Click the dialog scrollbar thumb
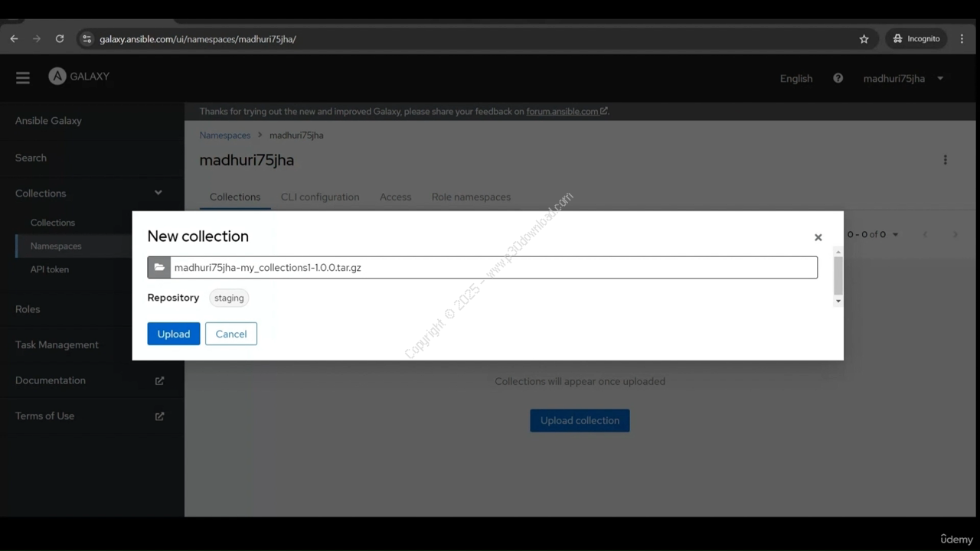The height and width of the screenshot is (551, 980). click(x=838, y=275)
